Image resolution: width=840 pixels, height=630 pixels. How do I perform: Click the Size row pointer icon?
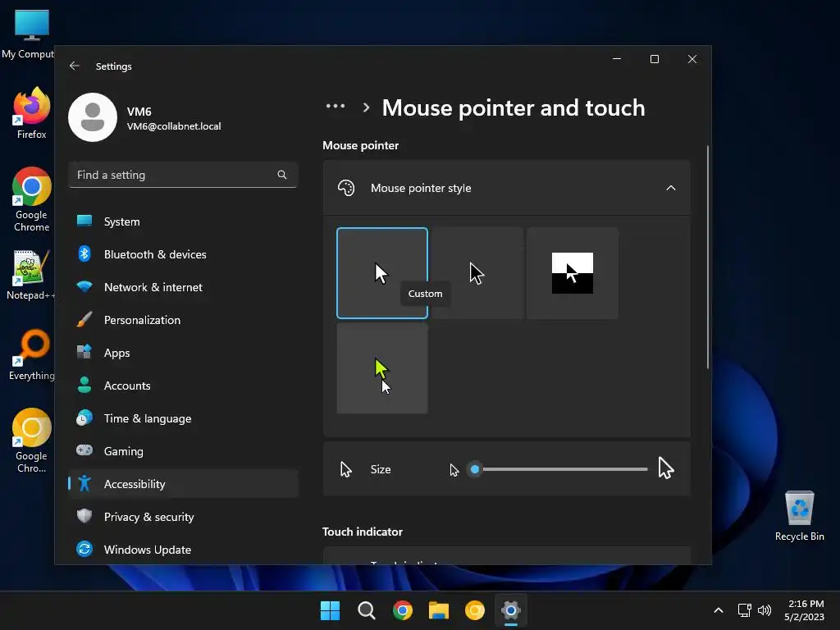(346, 469)
